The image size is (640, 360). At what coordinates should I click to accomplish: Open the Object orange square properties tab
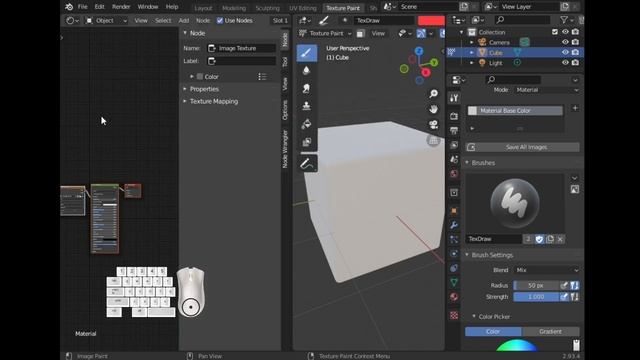454,211
